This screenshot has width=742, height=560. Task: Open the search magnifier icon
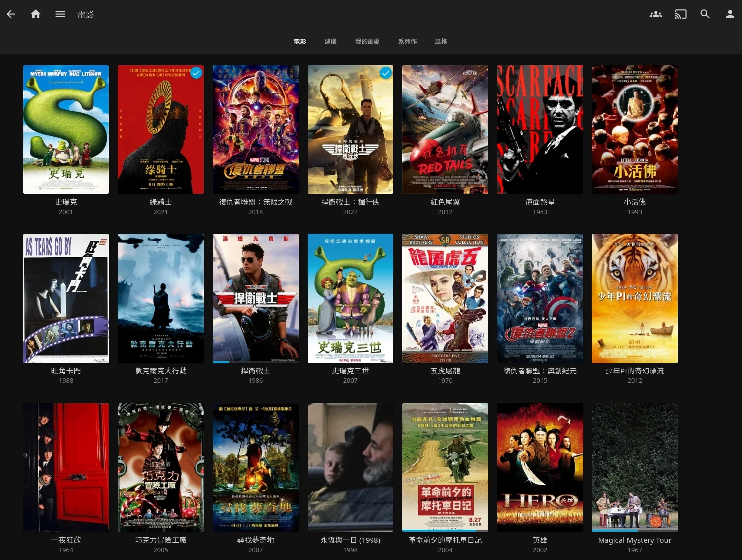pyautogui.click(x=705, y=14)
